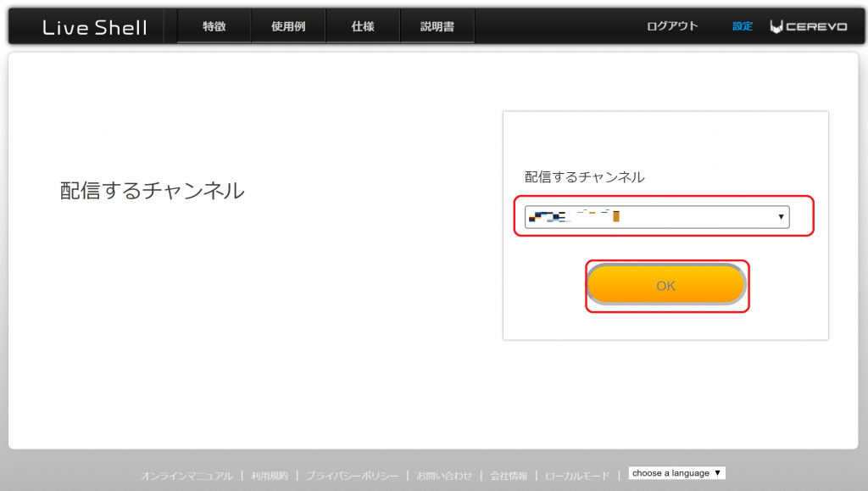
Task: Open the 配信するチャンネル channel dropdown
Action: pyautogui.click(x=657, y=217)
